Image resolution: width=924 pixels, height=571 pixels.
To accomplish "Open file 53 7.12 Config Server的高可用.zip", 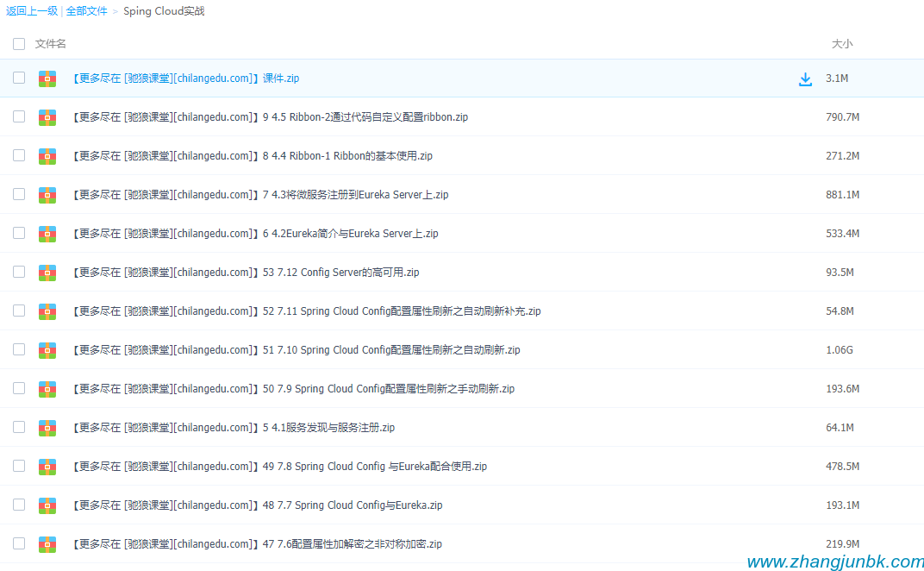I will (246, 273).
